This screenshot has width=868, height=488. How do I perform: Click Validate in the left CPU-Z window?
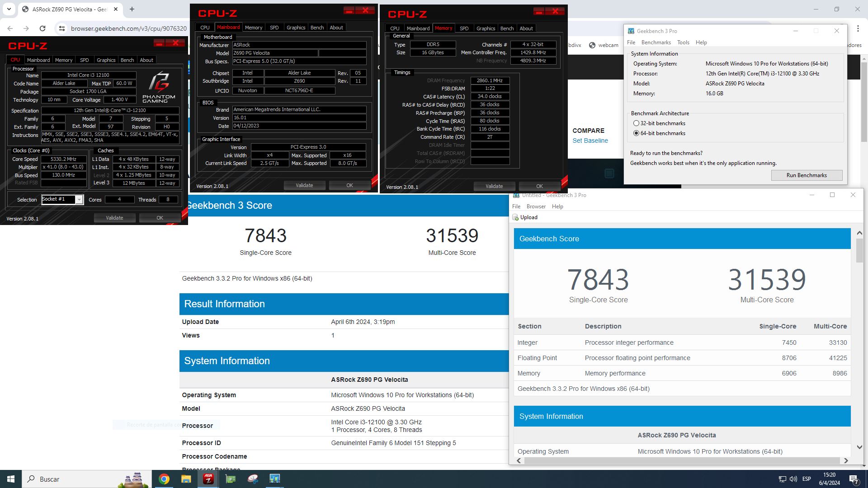click(x=114, y=218)
